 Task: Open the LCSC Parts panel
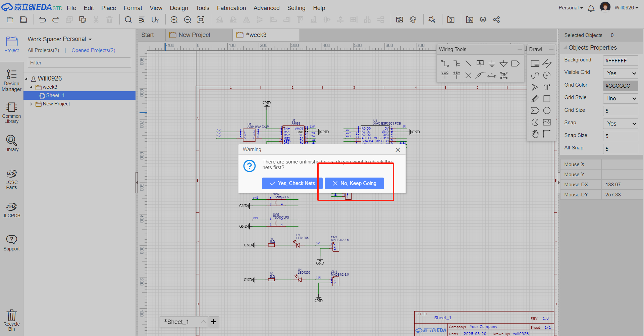[11, 180]
